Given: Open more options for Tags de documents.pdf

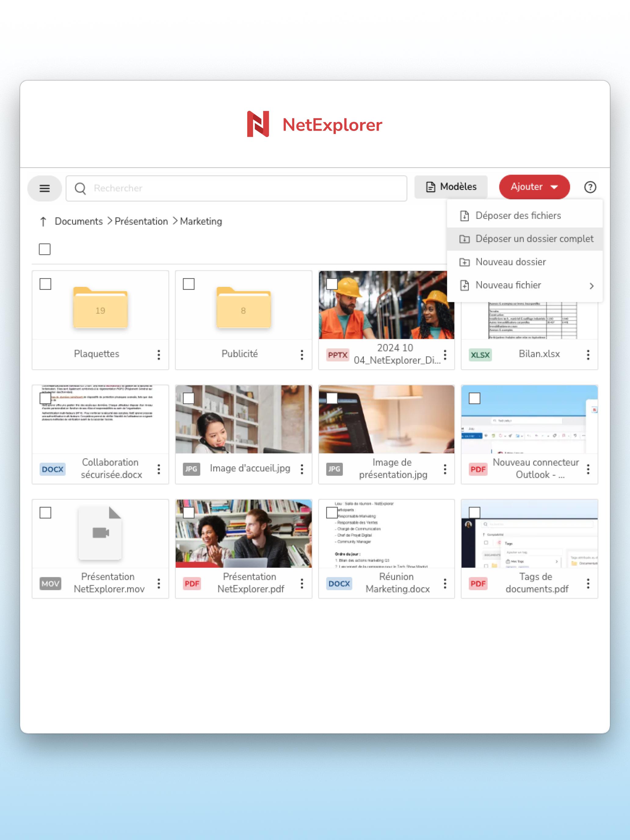Looking at the screenshot, I should pyautogui.click(x=588, y=584).
